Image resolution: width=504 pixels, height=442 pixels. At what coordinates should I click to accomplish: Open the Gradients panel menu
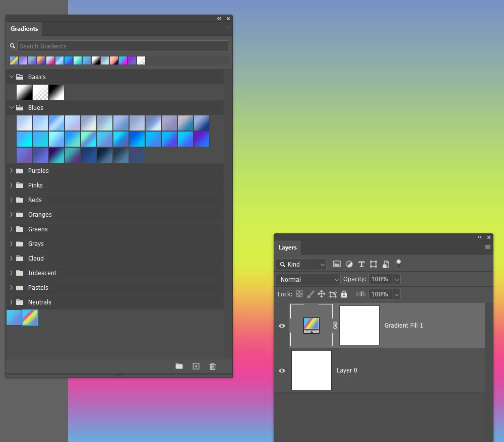(227, 29)
